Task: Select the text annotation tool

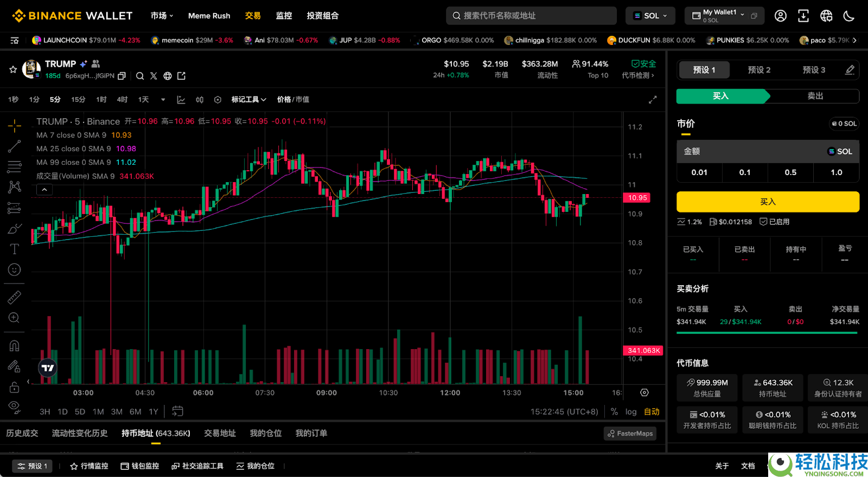Action: click(x=14, y=249)
